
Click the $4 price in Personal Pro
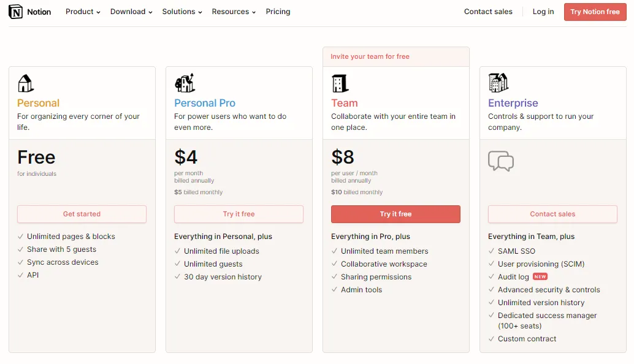186,157
